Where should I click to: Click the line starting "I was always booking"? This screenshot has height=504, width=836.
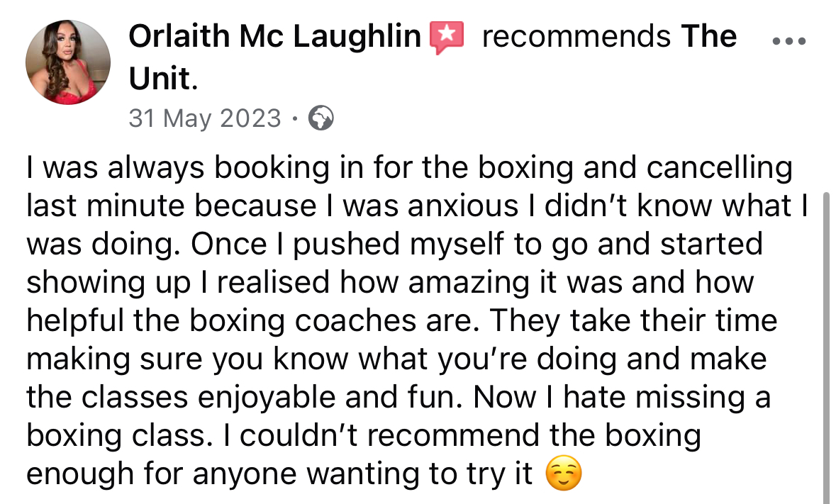pos(408,169)
